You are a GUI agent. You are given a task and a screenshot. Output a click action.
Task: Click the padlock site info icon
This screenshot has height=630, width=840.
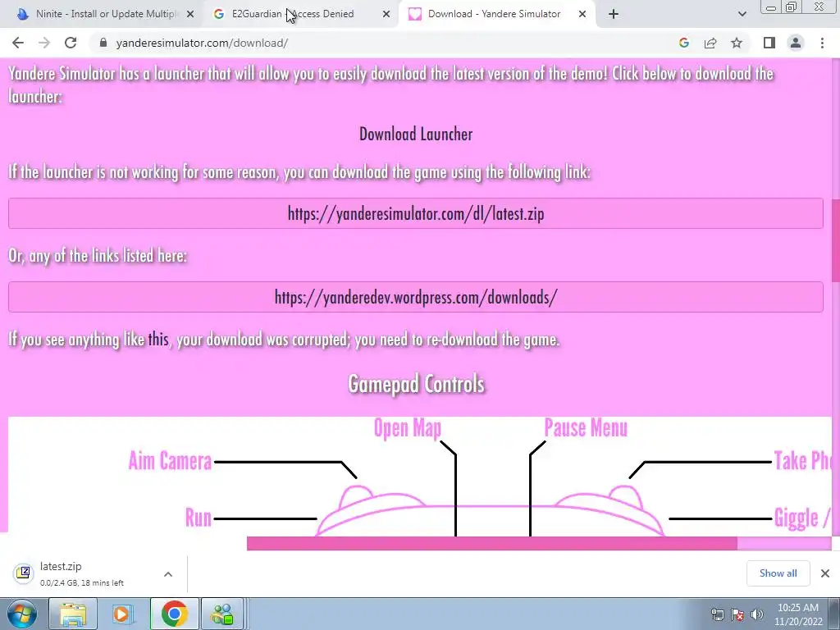coord(103,43)
